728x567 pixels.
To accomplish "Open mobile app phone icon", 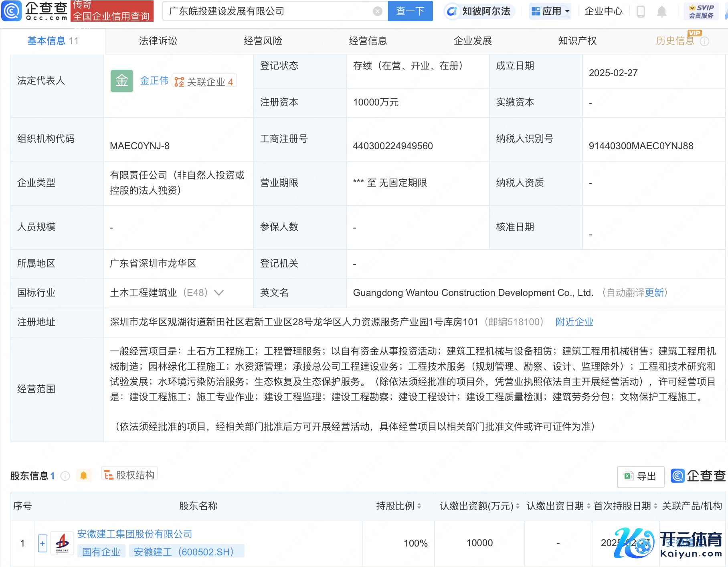I will point(641,12).
